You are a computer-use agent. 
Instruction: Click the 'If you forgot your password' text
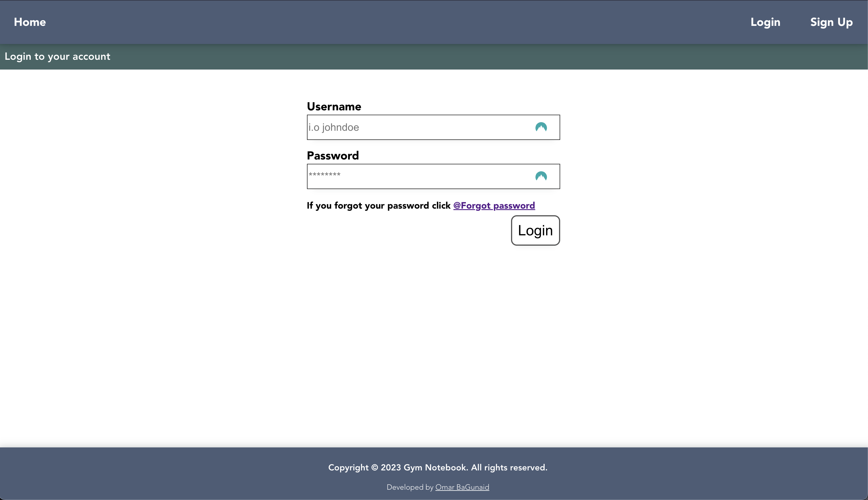pos(378,206)
